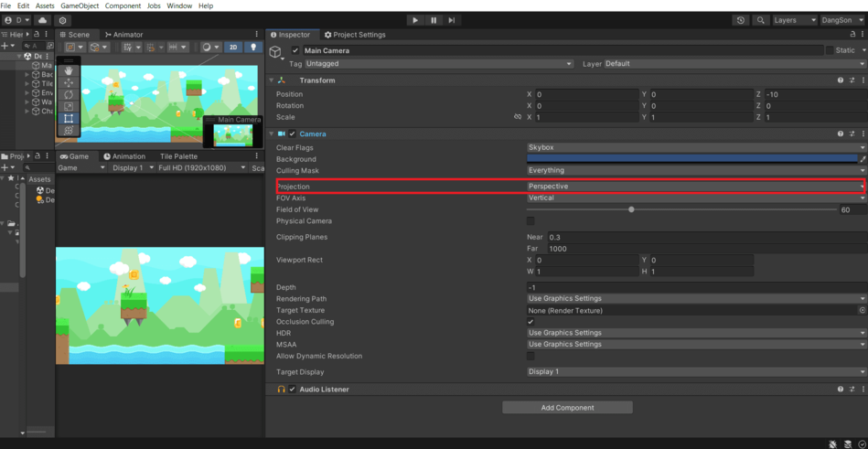Image resolution: width=868 pixels, height=449 pixels.
Task: Open the cloud services icon
Action: pos(42,20)
